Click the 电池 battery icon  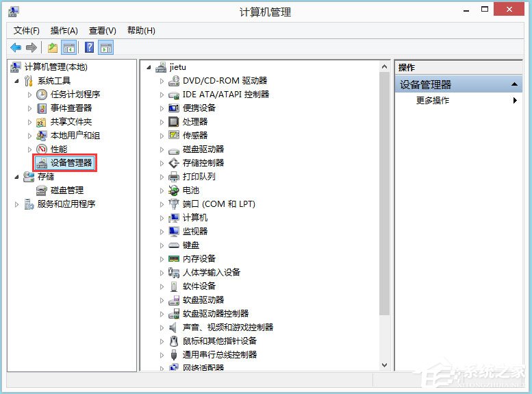pos(174,190)
